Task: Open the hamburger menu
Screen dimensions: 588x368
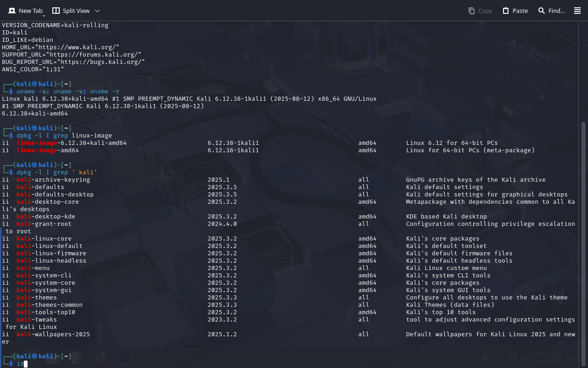Action: pyautogui.click(x=577, y=11)
